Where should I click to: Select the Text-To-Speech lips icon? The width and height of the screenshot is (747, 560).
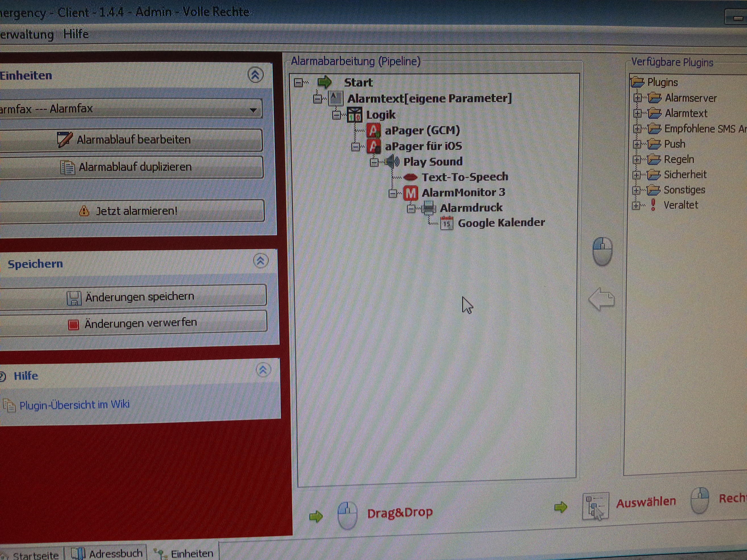point(410,177)
